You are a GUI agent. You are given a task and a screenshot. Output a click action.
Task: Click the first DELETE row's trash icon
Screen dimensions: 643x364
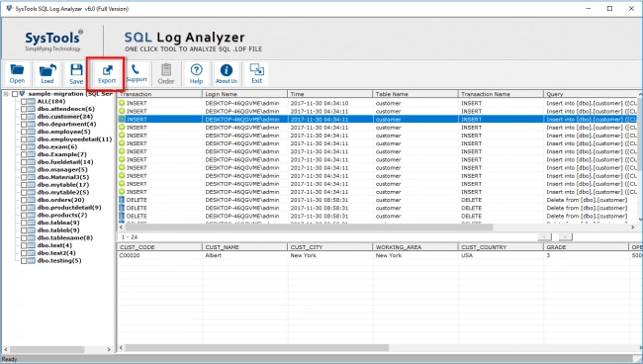[x=122, y=200]
